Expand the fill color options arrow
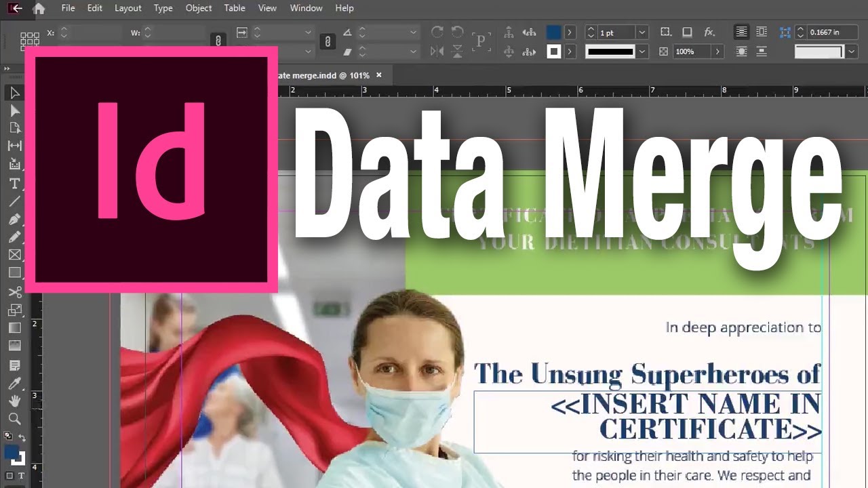 (570, 32)
